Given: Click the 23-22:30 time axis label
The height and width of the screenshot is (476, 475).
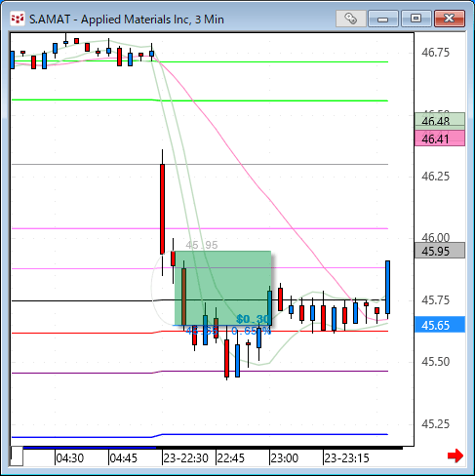Looking at the screenshot, I should [x=185, y=458].
